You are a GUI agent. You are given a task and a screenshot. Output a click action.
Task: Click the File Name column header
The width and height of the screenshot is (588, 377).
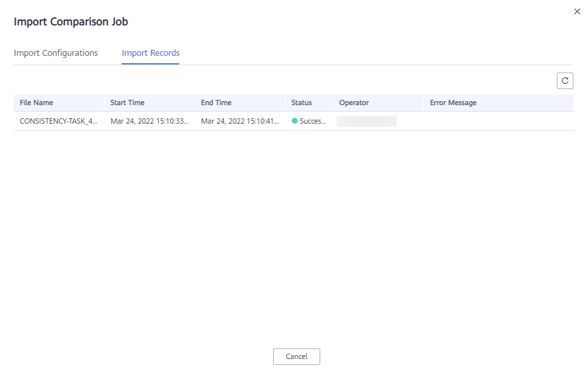(x=37, y=103)
